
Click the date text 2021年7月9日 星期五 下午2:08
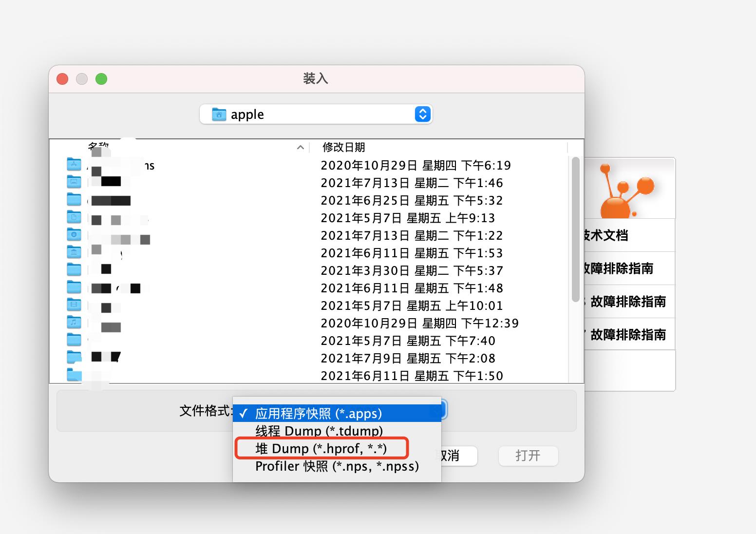[x=408, y=358]
